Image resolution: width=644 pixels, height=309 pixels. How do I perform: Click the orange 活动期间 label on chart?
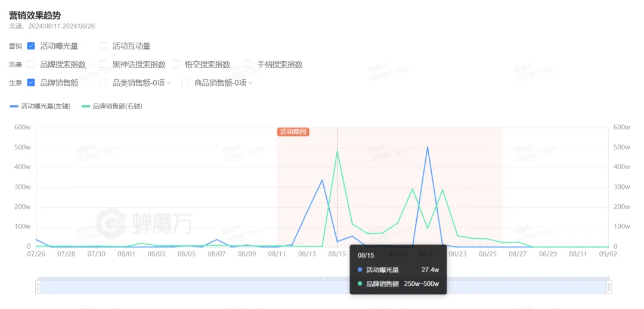click(293, 132)
